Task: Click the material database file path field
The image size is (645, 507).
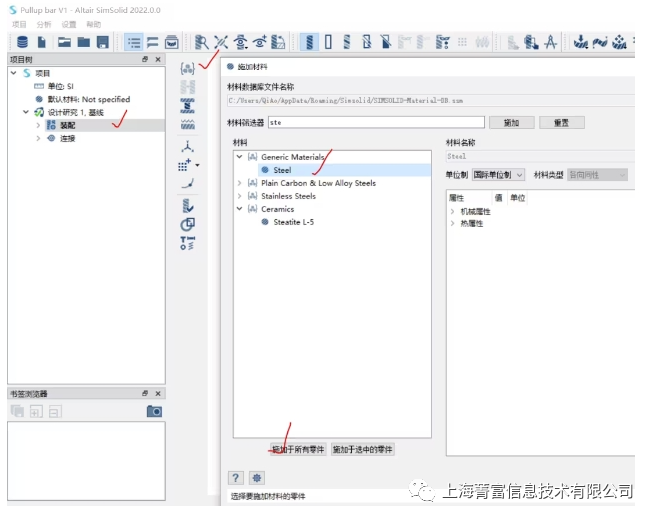Action: coord(431,100)
